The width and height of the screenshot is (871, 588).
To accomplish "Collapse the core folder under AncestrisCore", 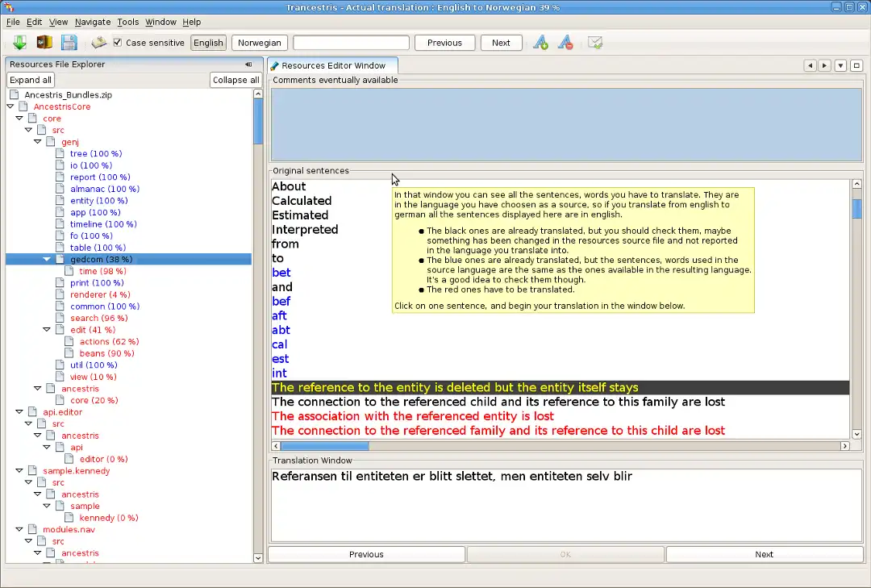I will 19,118.
